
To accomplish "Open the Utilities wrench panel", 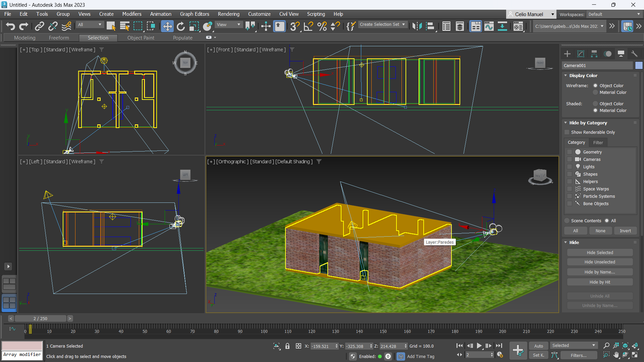I will click(x=634, y=54).
